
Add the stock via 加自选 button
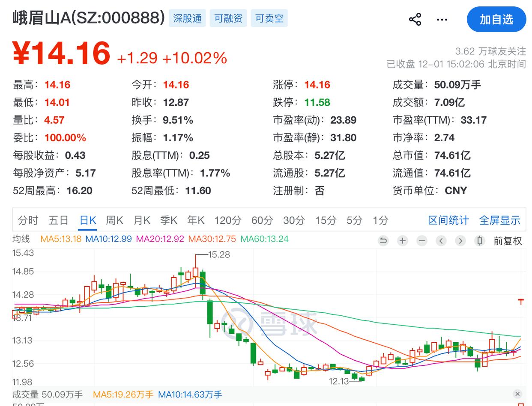[496, 19]
